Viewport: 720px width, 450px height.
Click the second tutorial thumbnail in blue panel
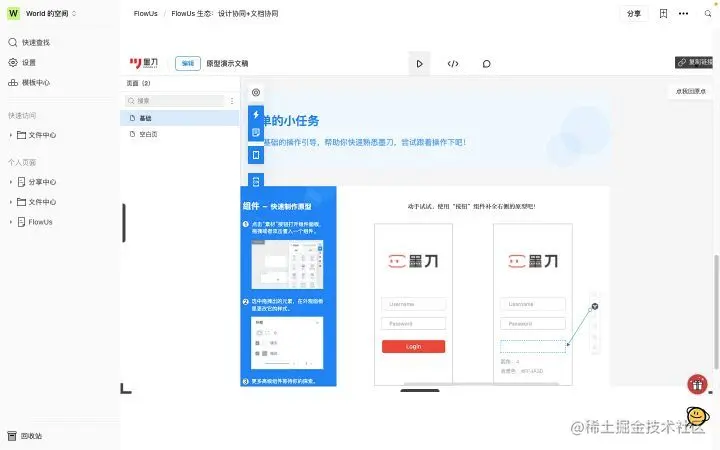tap(287, 343)
